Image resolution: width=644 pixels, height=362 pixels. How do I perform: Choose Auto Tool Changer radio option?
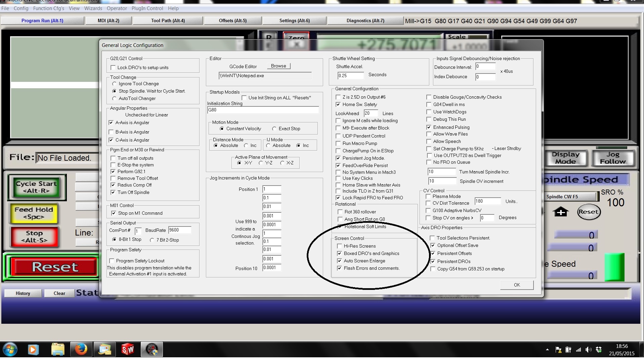(x=115, y=99)
